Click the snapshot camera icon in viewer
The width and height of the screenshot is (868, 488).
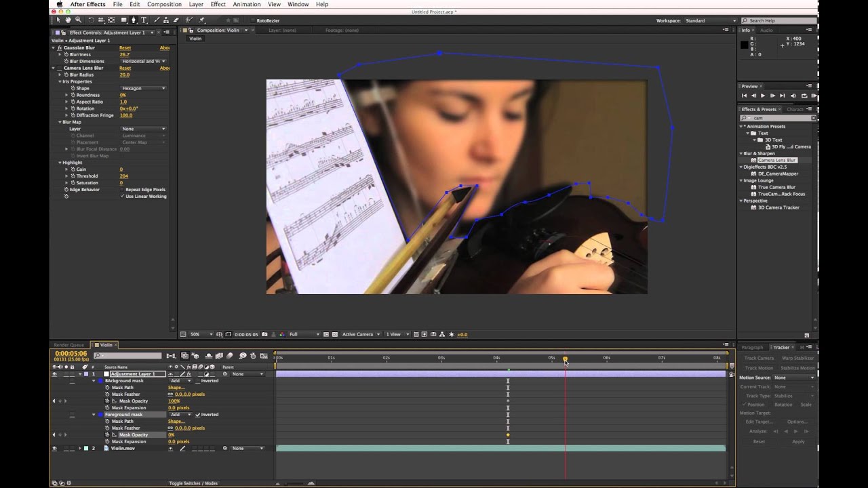264,334
